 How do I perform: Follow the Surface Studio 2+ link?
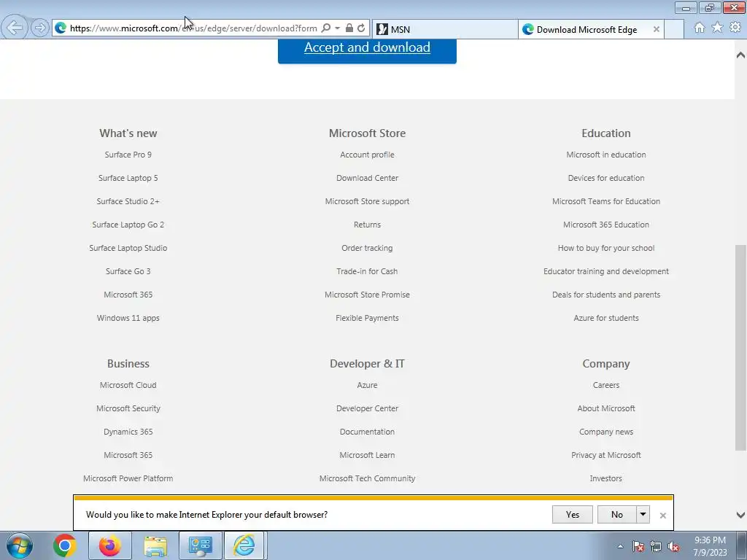(128, 201)
